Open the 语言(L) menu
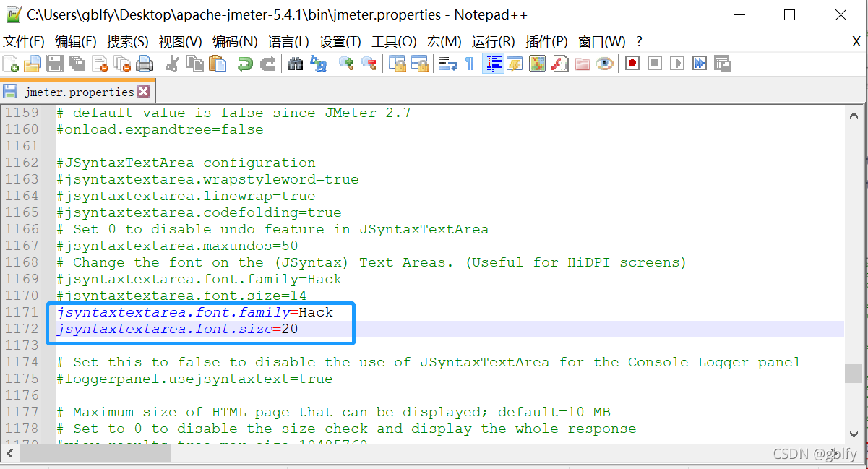This screenshot has width=868, height=469. (288, 42)
